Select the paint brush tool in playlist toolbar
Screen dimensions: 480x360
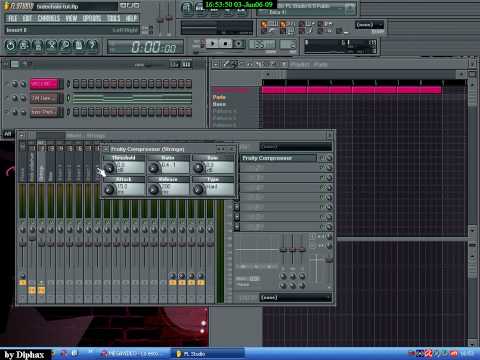(x=235, y=64)
